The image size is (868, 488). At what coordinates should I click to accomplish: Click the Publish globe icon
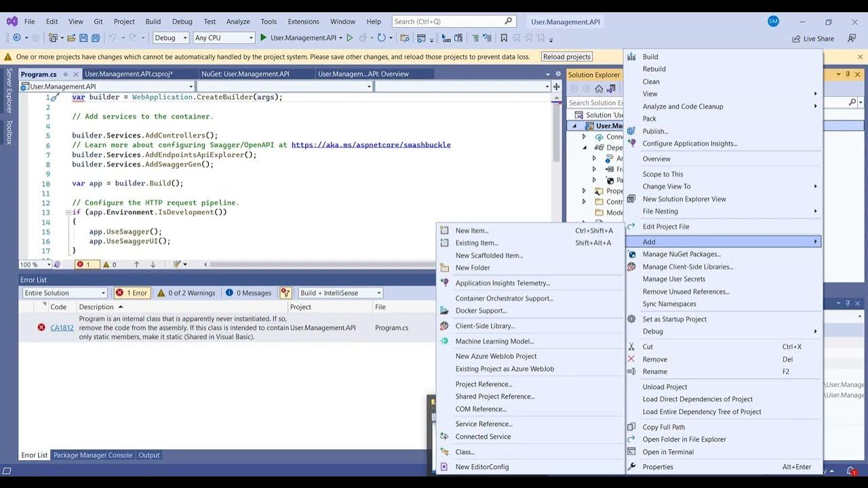click(631, 131)
